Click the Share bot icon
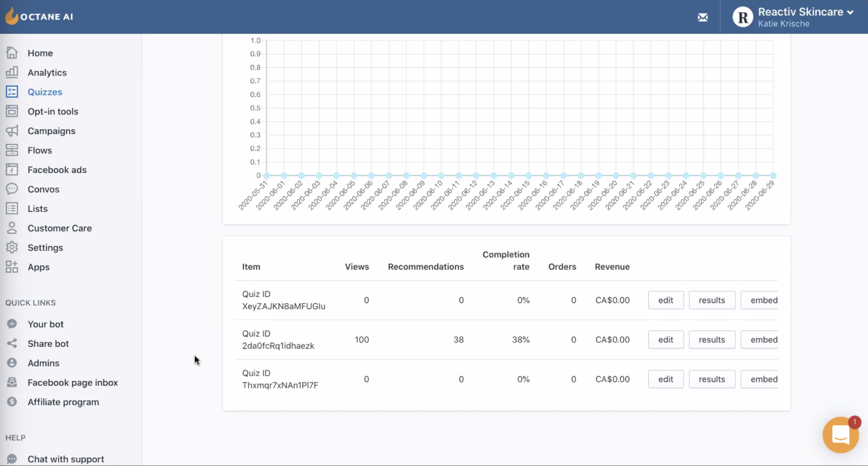The height and width of the screenshot is (466, 868). point(12,343)
